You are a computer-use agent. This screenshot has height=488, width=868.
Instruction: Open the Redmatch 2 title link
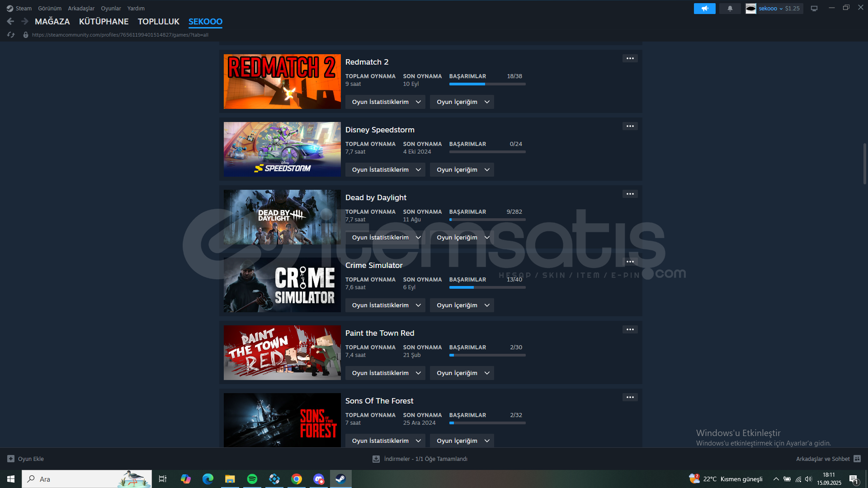click(367, 62)
